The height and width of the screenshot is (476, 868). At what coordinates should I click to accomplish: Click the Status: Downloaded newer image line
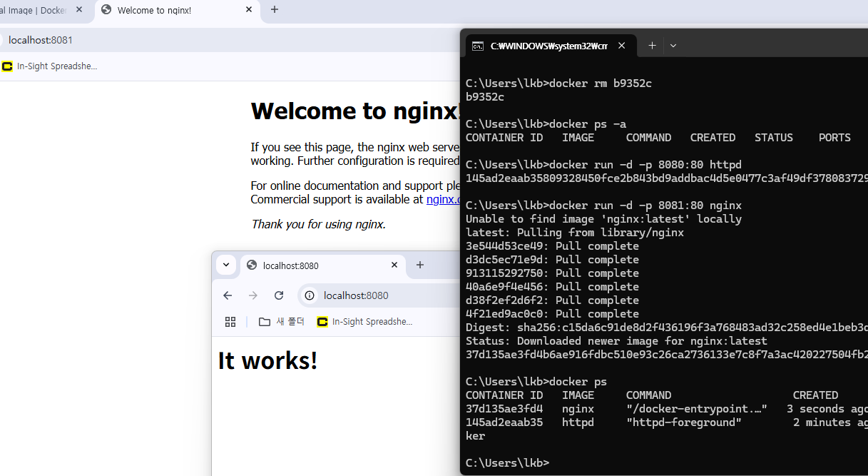point(616,341)
